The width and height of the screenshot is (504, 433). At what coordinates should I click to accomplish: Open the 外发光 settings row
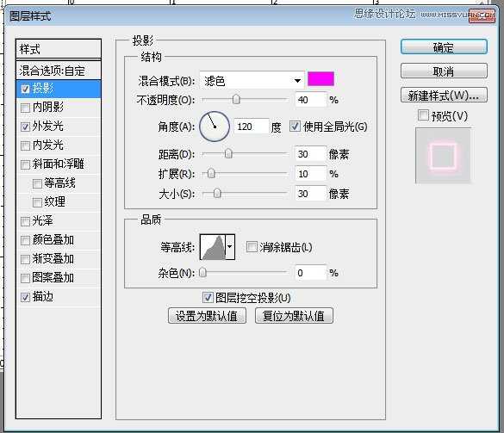[x=59, y=127]
